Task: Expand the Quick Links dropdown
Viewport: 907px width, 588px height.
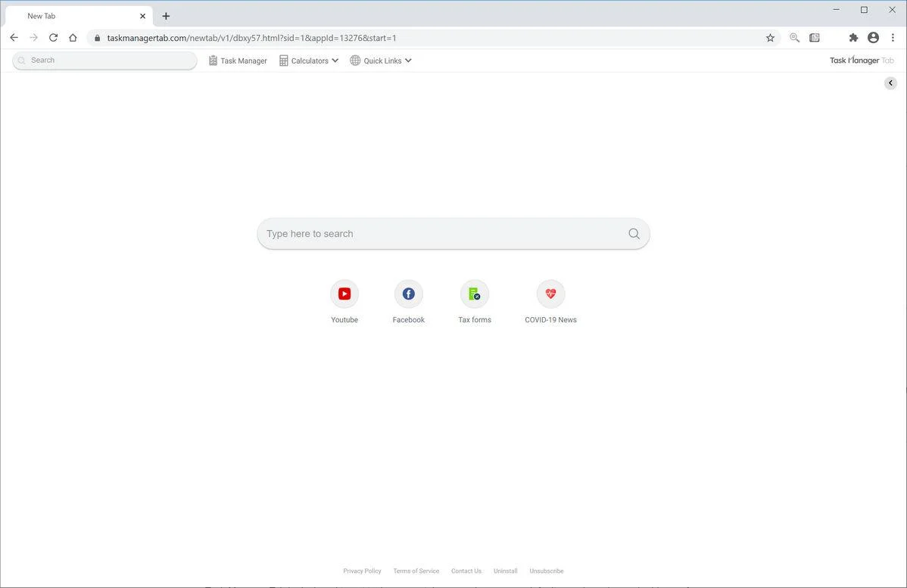Action: 381,61
